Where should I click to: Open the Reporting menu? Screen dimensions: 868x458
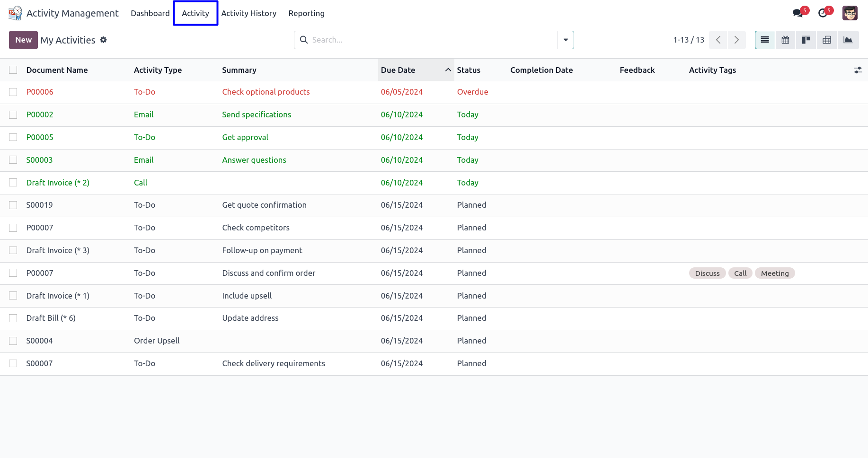[306, 13]
